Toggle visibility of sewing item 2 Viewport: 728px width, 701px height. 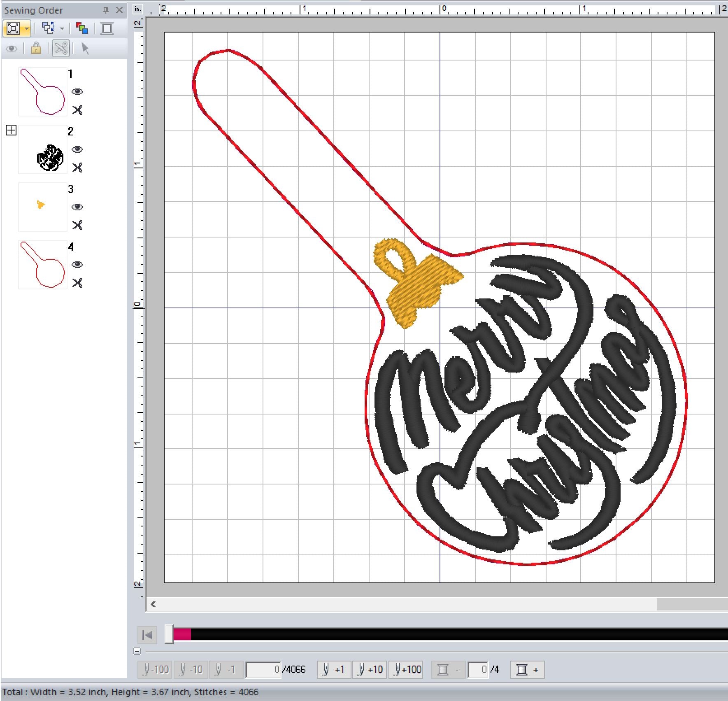[x=77, y=149]
